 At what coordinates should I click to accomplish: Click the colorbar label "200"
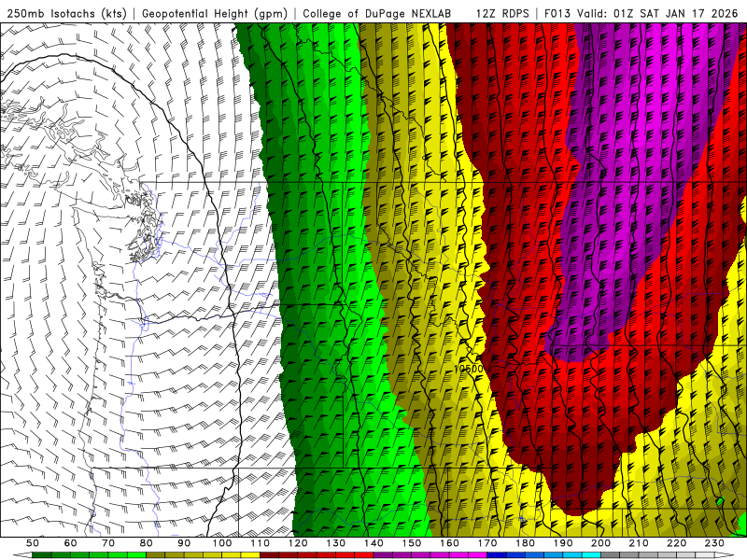pyautogui.click(x=601, y=543)
